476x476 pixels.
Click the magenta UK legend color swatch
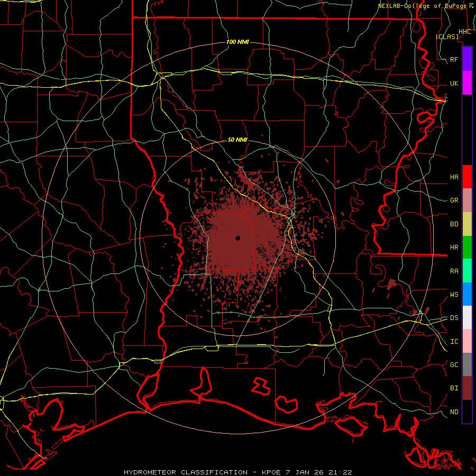(x=467, y=83)
